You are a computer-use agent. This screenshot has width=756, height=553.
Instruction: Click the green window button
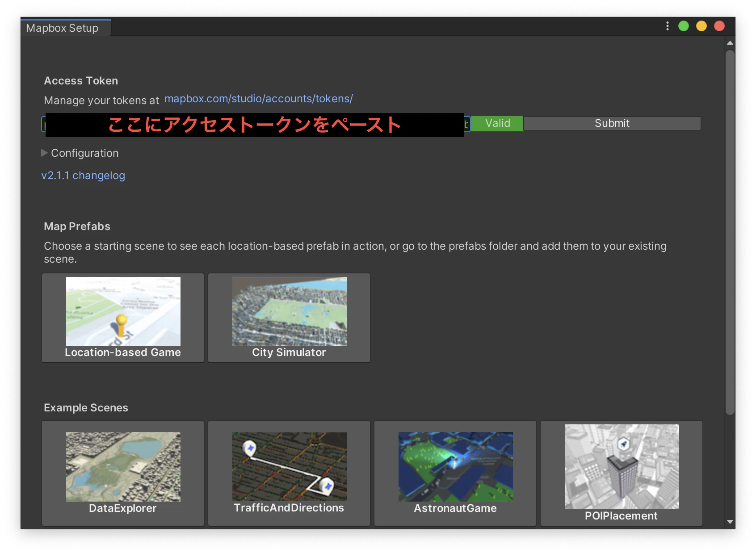click(x=683, y=26)
